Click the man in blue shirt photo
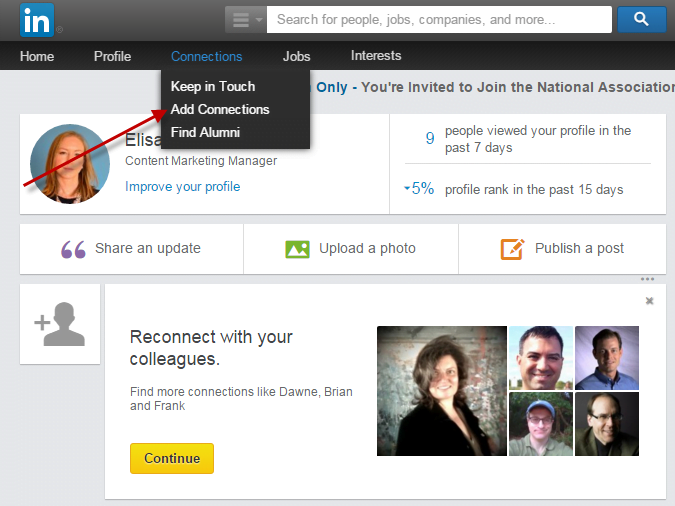This screenshot has height=506, width=675. [x=607, y=358]
